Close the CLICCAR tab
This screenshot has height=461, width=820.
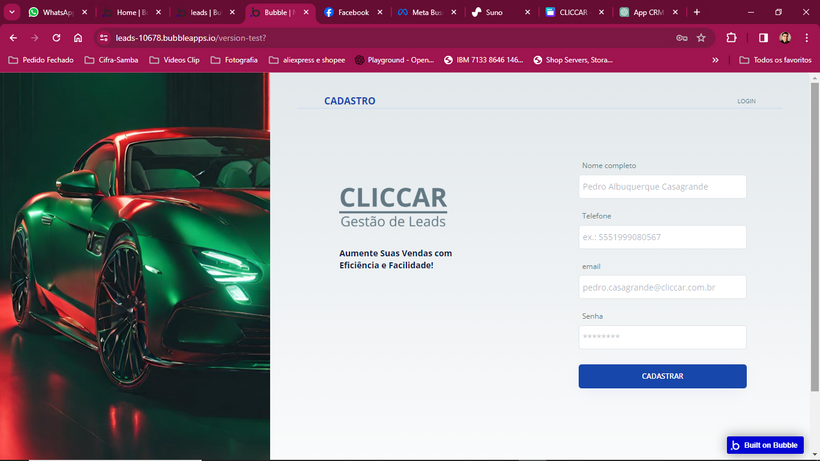(x=601, y=12)
